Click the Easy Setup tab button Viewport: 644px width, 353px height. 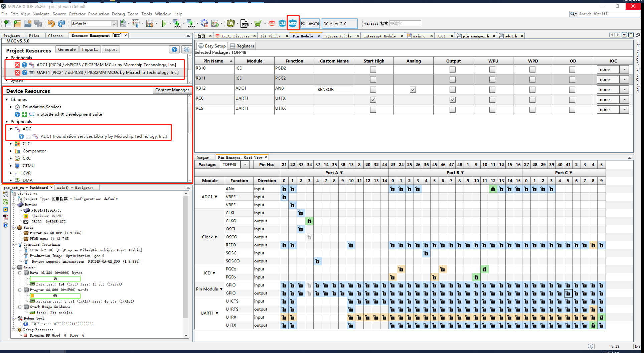click(x=212, y=46)
